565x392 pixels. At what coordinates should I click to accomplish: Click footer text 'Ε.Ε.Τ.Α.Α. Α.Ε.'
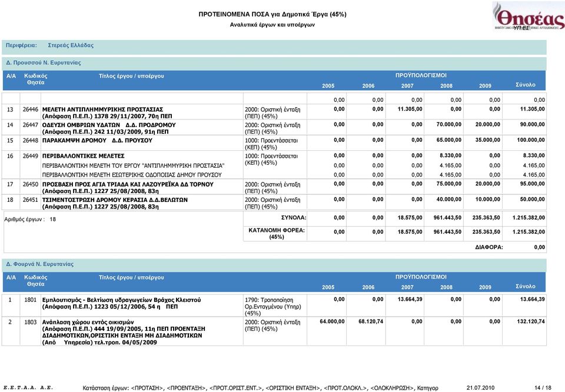(28, 388)
